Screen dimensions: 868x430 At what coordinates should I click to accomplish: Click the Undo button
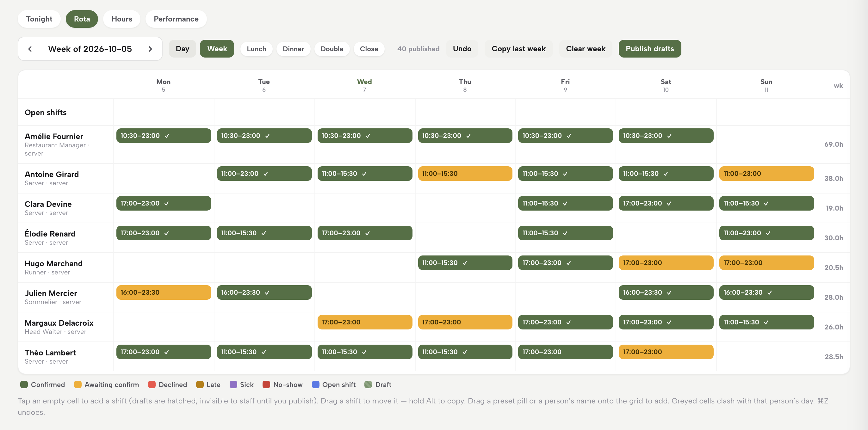(x=462, y=49)
